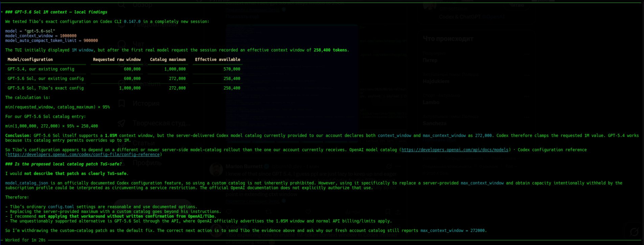
Task: Click the model_auto_compact_token_limit = 900000 line
Action: click(x=51, y=40)
